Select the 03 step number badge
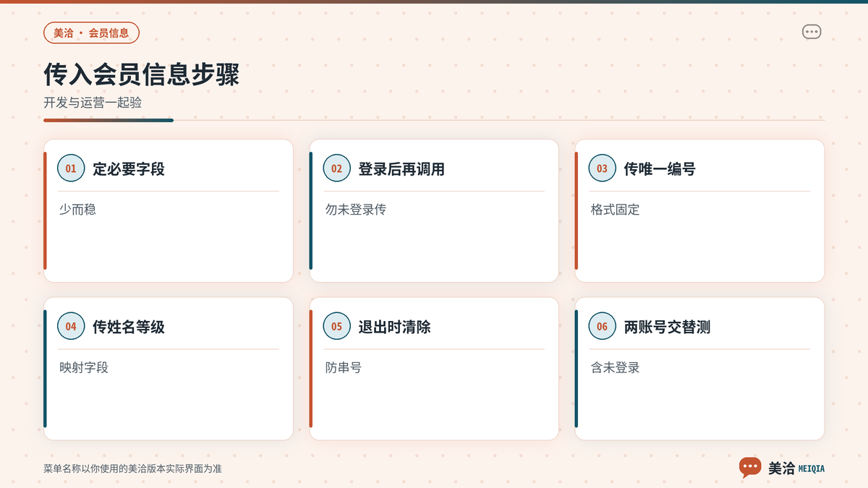The image size is (868, 488). tap(602, 168)
